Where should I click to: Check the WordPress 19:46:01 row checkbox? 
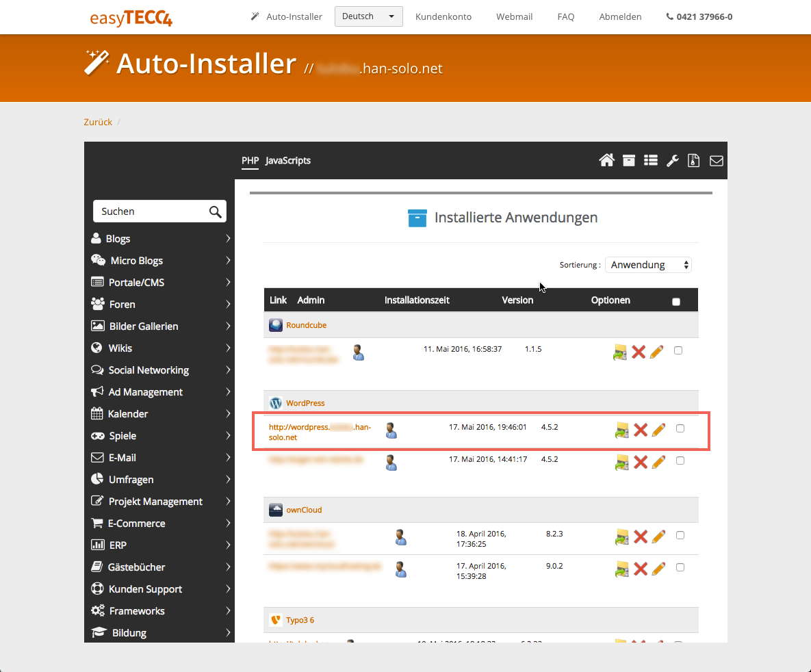pos(680,428)
